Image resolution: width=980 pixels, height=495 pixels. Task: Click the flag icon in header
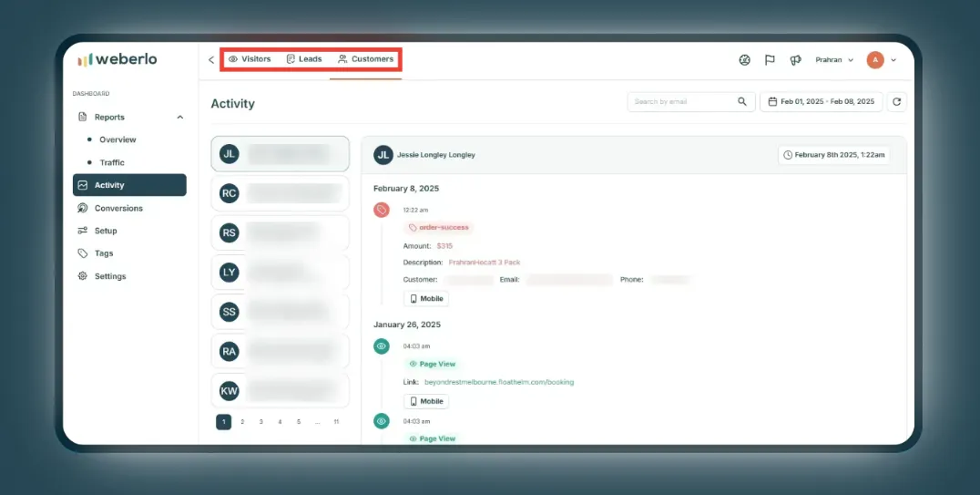[770, 60]
